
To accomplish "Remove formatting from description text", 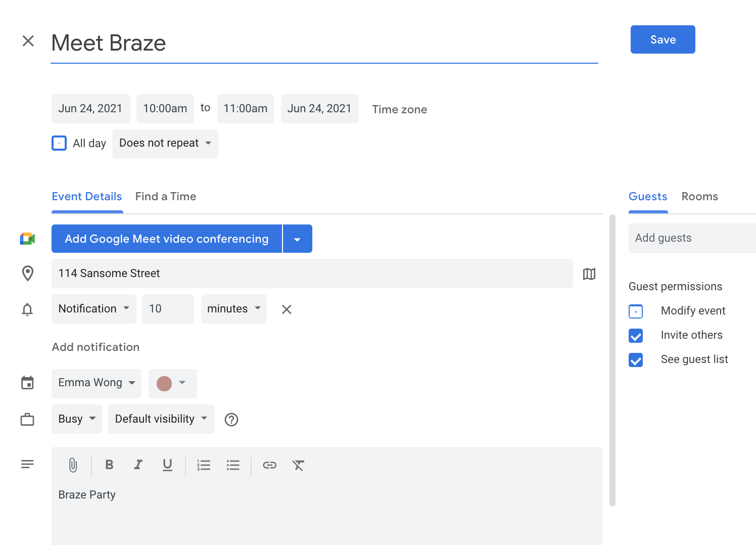I will coord(298,465).
